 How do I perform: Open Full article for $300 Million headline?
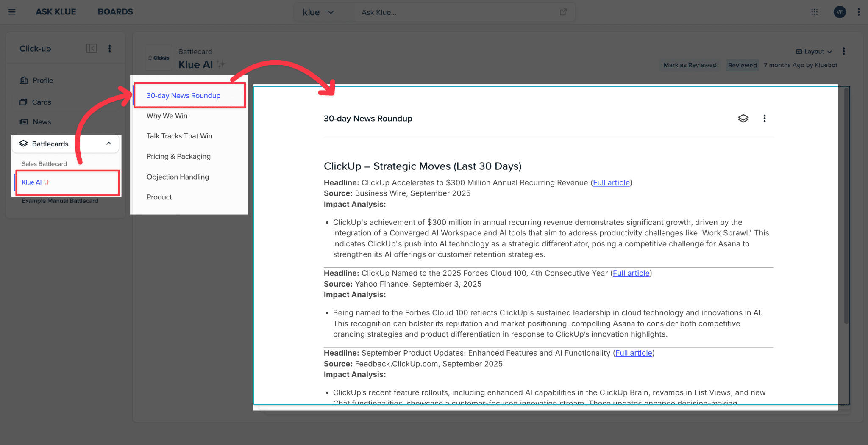pos(611,182)
